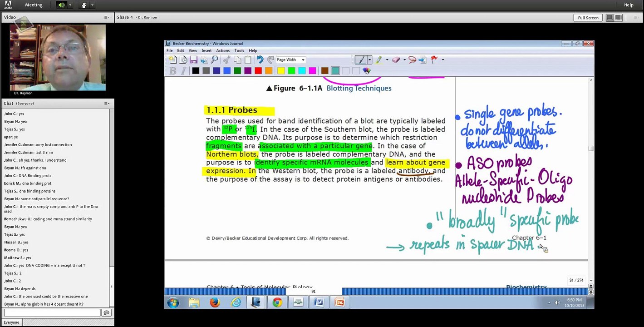
Task: Click the Windows Start button
Action: click(173, 302)
